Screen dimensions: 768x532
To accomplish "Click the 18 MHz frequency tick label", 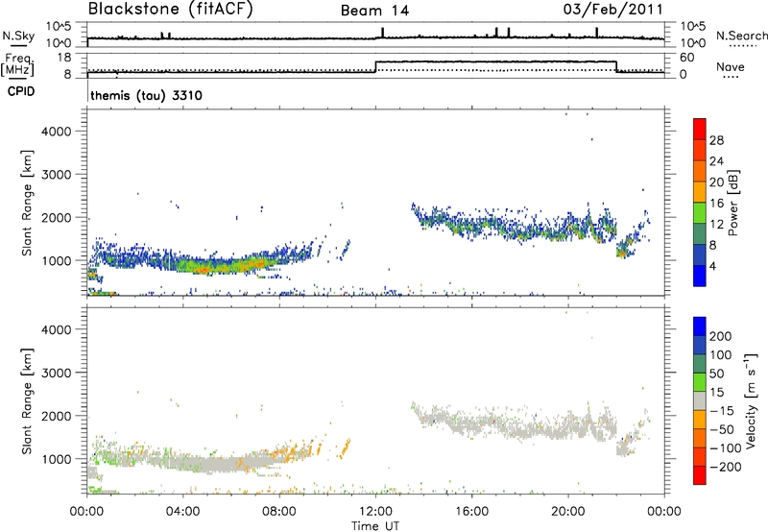I will [64, 58].
